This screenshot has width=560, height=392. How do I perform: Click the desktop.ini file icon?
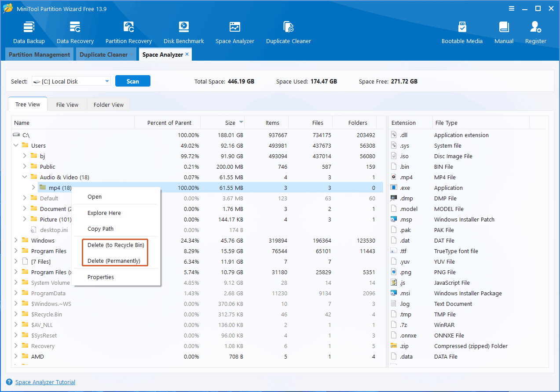[34, 230]
